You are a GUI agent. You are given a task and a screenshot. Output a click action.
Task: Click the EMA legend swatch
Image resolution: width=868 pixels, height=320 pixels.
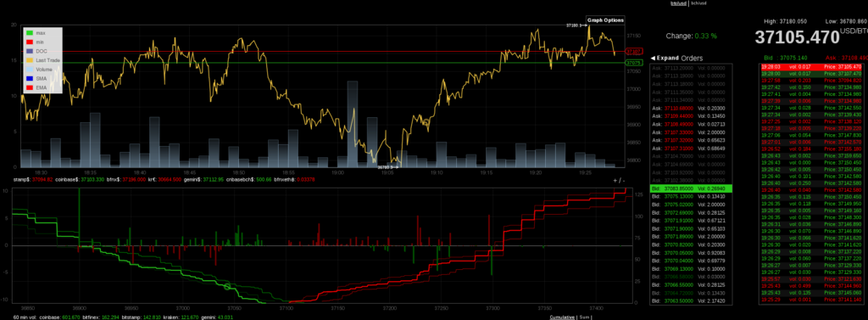click(x=30, y=87)
